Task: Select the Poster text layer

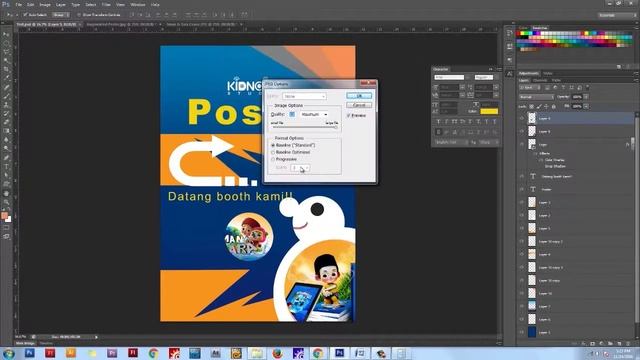Action: [x=576, y=189]
